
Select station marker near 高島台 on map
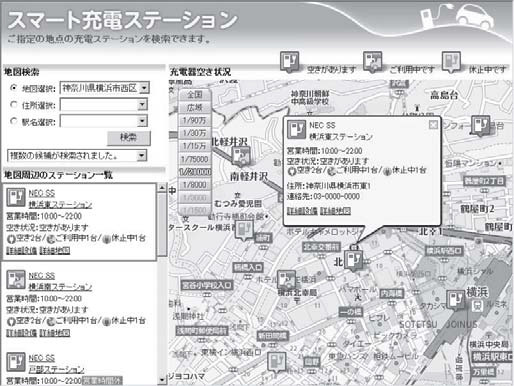pyautogui.click(x=480, y=126)
